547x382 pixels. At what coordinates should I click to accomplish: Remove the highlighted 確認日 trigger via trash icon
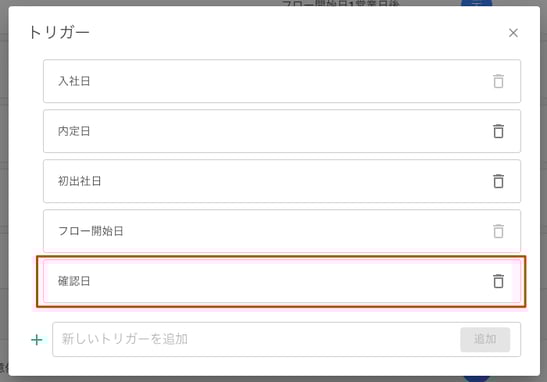point(498,281)
